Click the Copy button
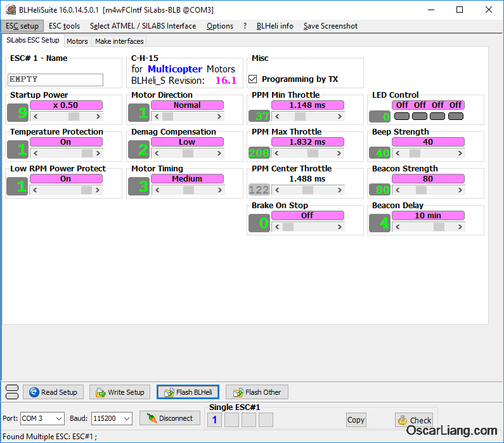The height and width of the screenshot is (443, 504). 356,420
